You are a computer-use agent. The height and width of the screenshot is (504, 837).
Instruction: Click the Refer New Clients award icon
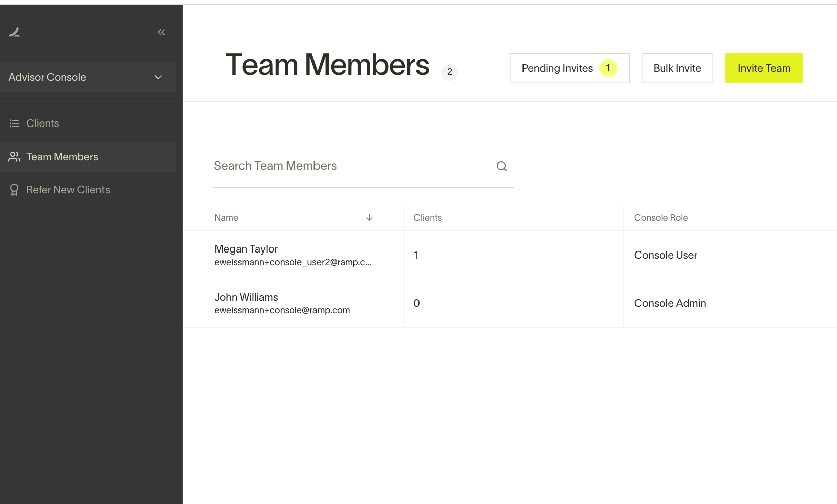[x=14, y=190]
